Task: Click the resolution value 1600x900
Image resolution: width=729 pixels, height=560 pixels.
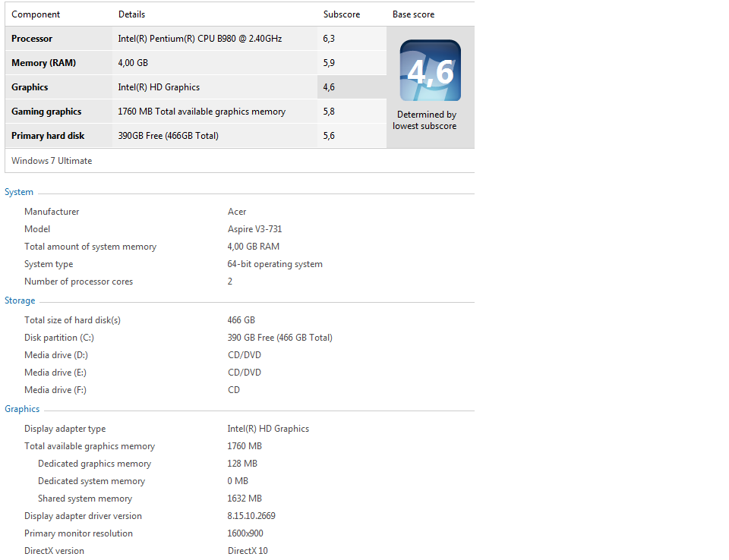Action: (245, 533)
